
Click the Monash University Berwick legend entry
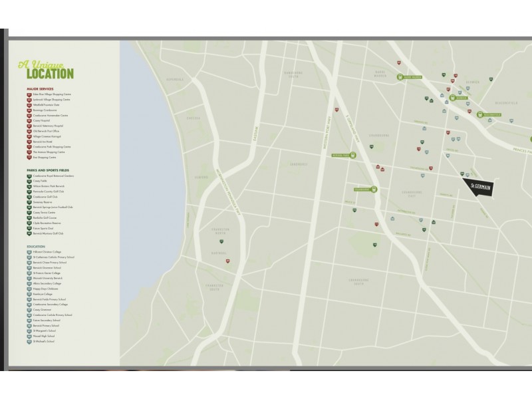coord(47,278)
